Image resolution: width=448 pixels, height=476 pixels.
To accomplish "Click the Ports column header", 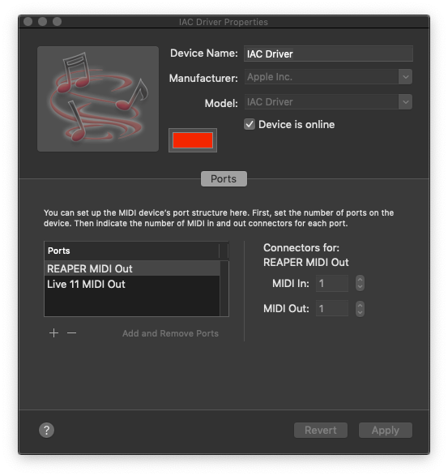I will point(132,251).
